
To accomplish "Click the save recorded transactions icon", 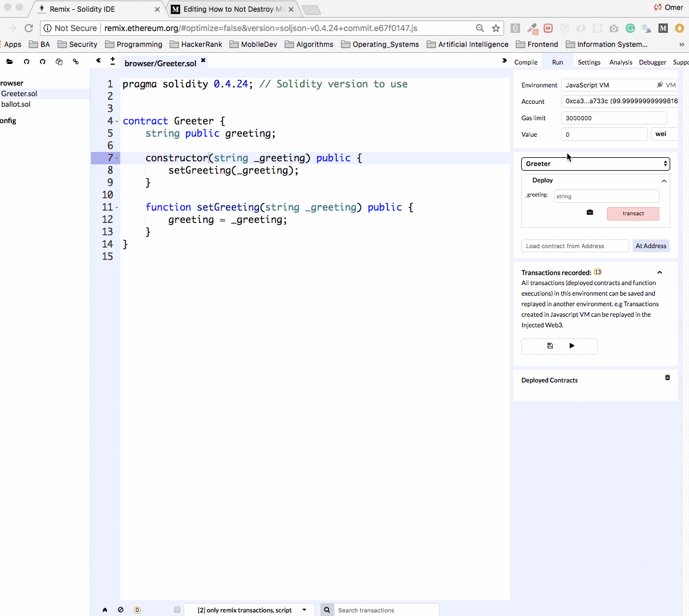I will (x=550, y=346).
